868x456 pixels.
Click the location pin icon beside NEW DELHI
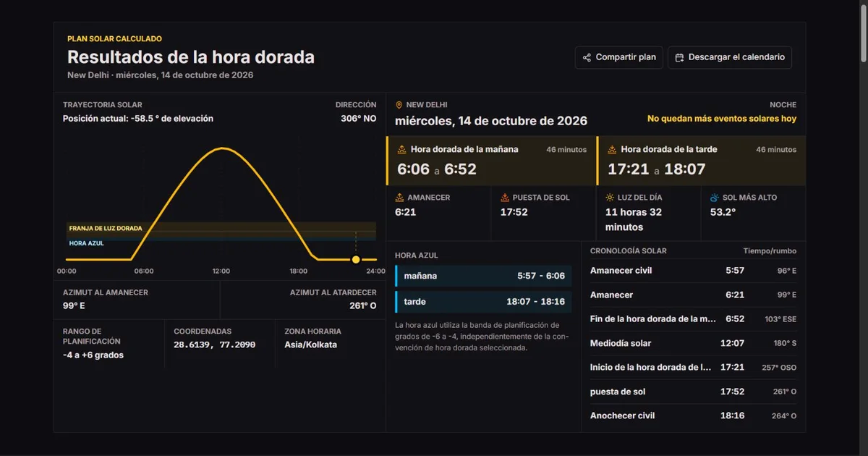coord(399,105)
